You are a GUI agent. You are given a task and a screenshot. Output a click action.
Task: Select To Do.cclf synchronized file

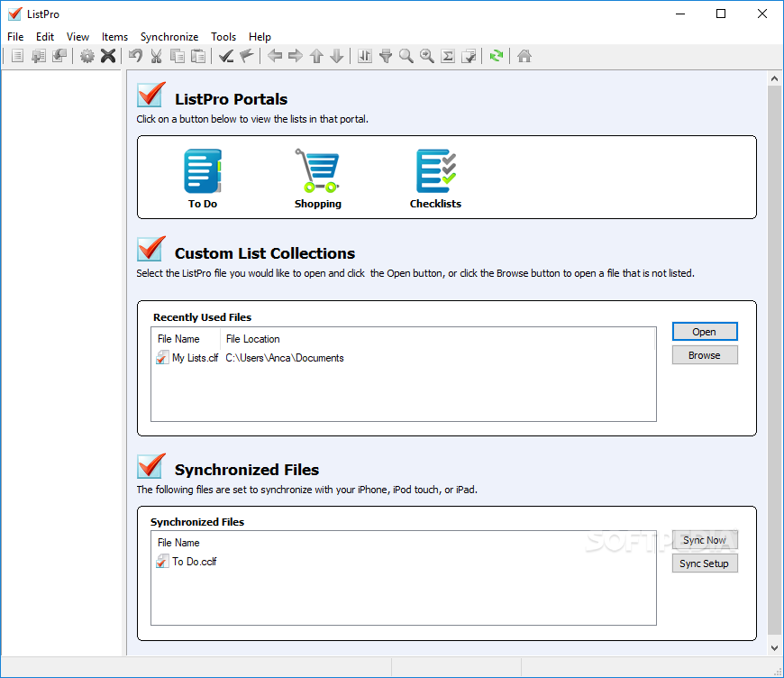[187, 562]
